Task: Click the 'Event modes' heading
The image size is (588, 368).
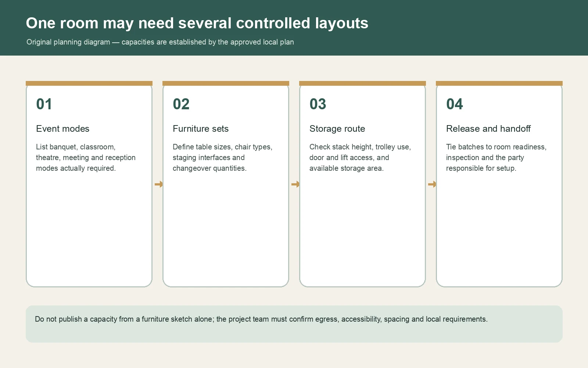Action: coord(63,129)
